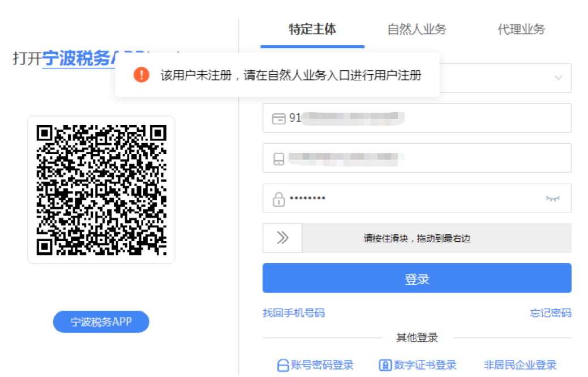Select the 特定主体 tab
Screen dimensions: 588x377
(x=312, y=29)
